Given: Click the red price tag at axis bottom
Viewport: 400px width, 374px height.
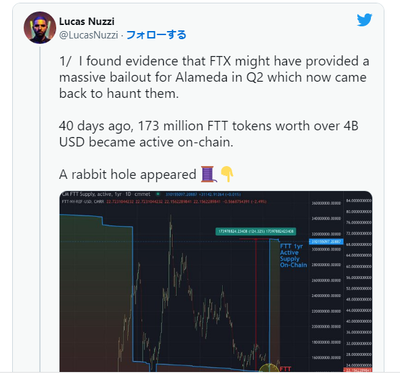Looking at the screenshot, I should pyautogui.click(x=358, y=370).
